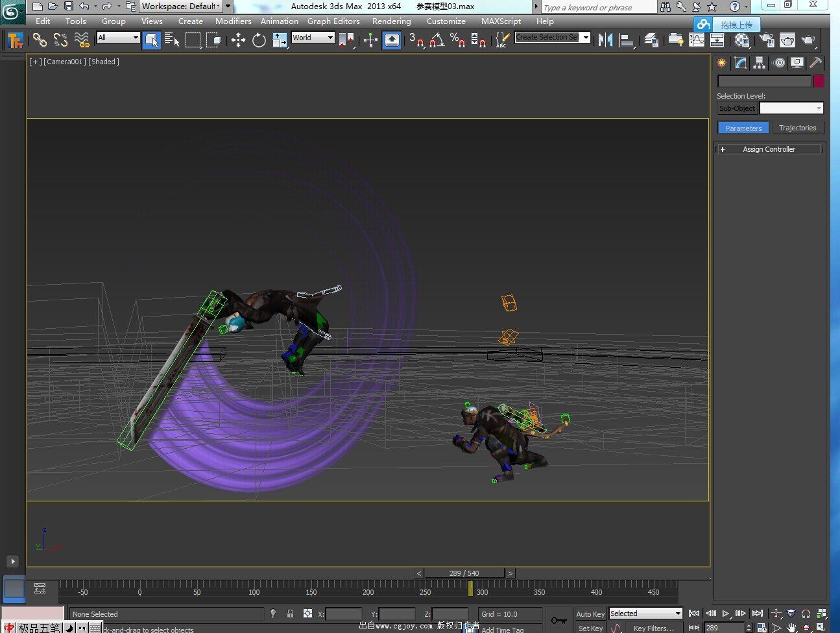Switch to the Modify command panel
The height and width of the screenshot is (633, 840).
pos(740,63)
